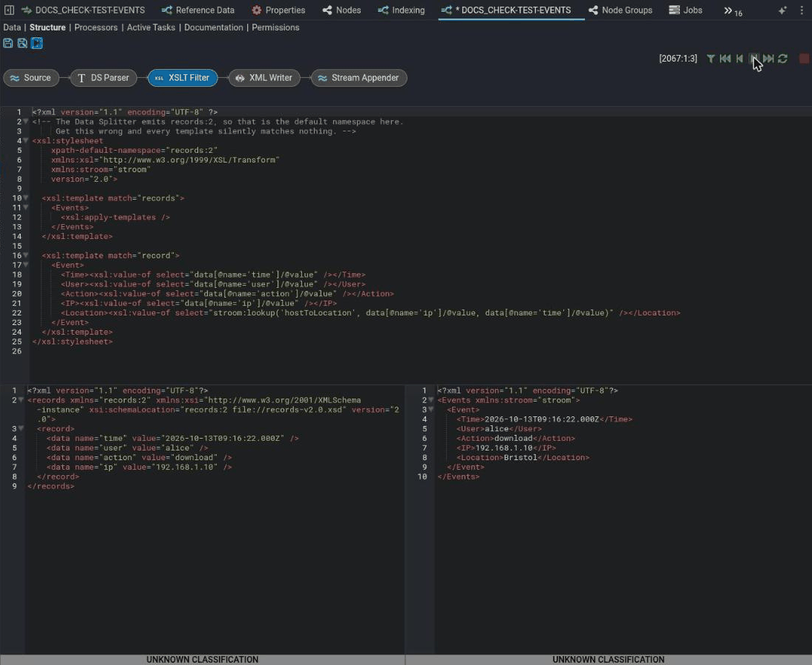This screenshot has width=812, height=665.
Task: Select the Stream Appender pipeline element
Action: 359,78
